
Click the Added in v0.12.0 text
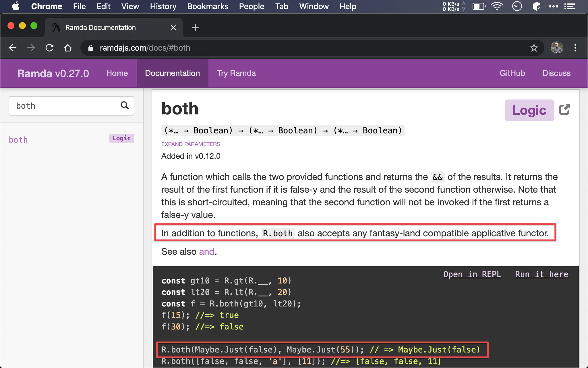pyautogui.click(x=191, y=156)
